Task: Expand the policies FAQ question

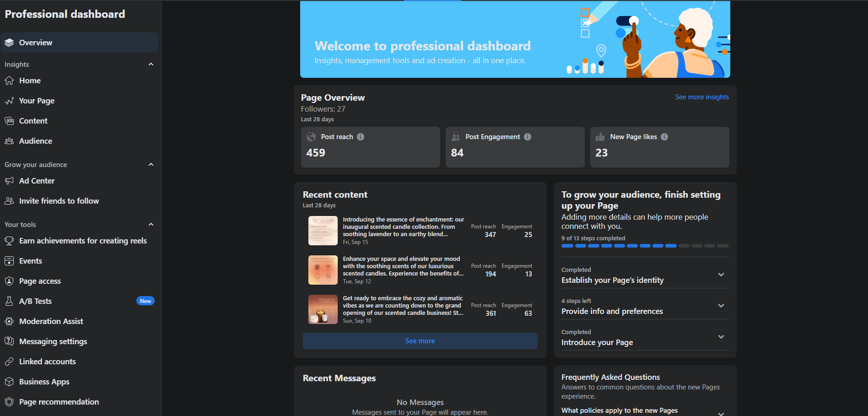Action: pos(721,413)
